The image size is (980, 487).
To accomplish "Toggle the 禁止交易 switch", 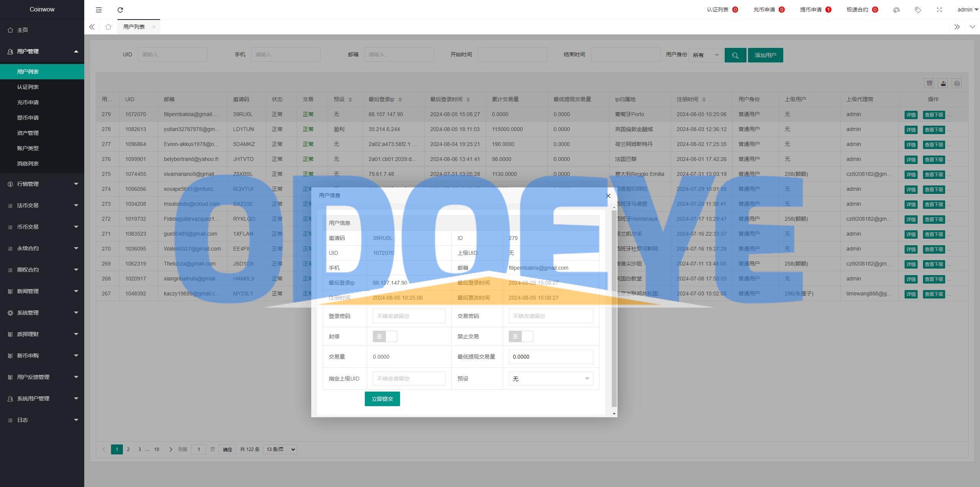I will pyautogui.click(x=521, y=336).
